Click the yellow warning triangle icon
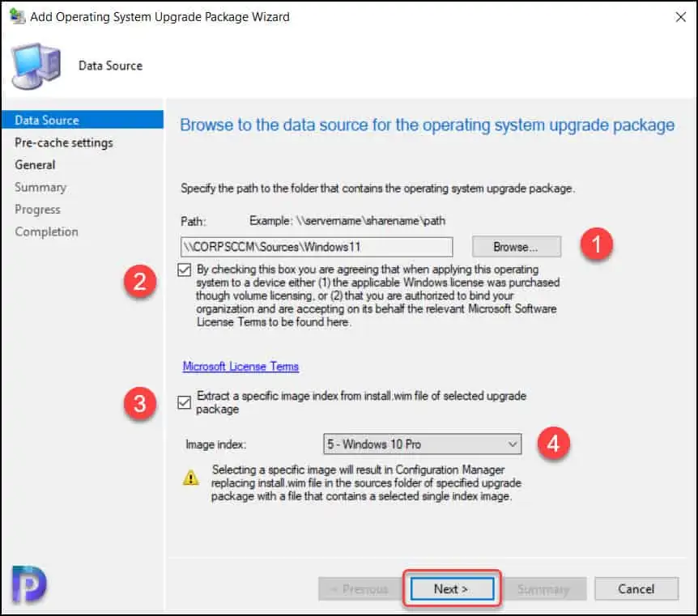698x616 pixels. click(x=191, y=478)
